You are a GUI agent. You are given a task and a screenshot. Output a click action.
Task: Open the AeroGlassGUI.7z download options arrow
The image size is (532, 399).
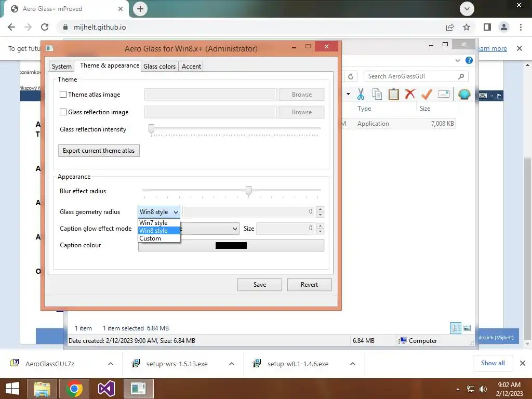(111, 364)
